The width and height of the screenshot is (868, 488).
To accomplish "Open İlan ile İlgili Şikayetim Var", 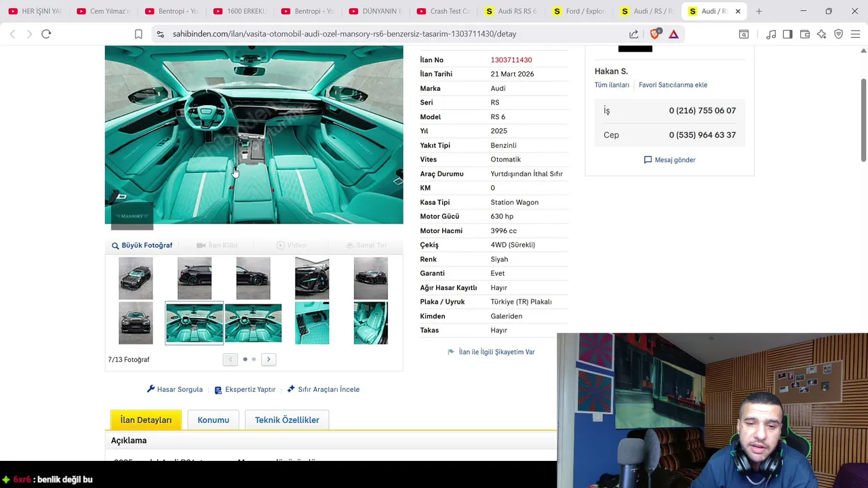I will [x=491, y=352].
